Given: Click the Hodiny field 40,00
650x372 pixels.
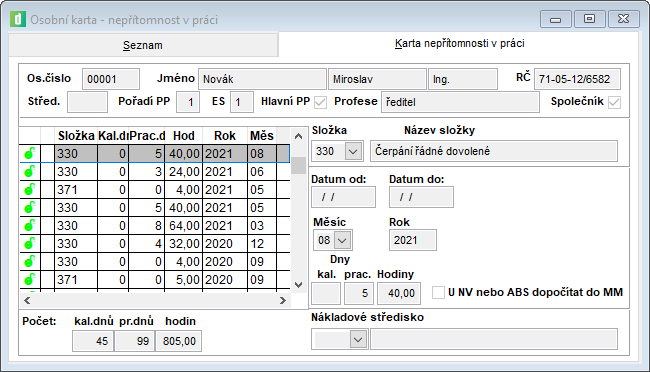Looking at the screenshot, I should pos(399,293).
